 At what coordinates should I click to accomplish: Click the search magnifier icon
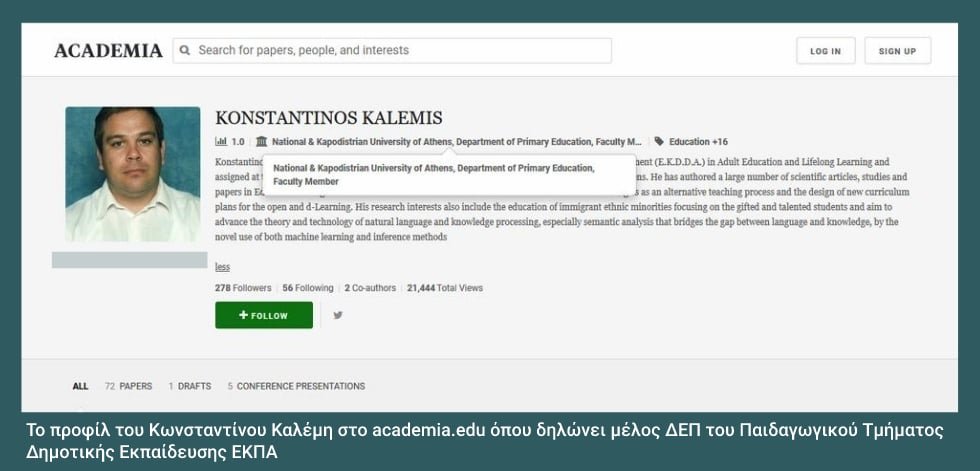[184, 51]
